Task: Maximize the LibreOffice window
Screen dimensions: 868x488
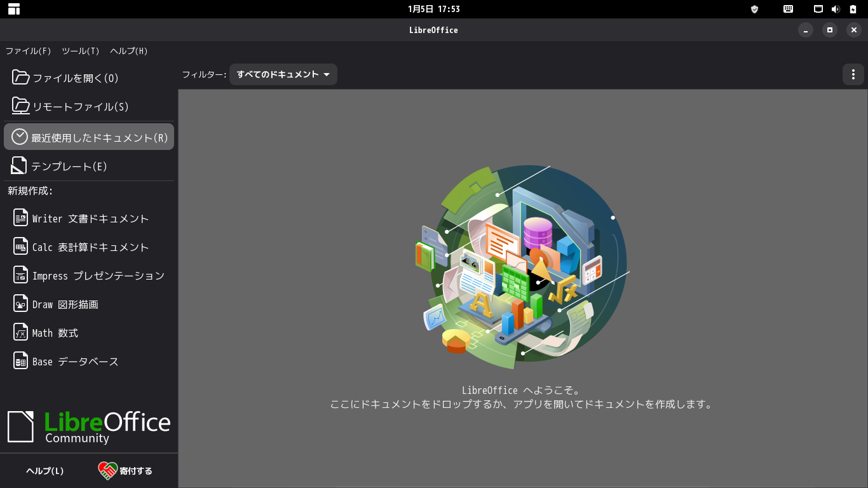Action: [x=830, y=30]
